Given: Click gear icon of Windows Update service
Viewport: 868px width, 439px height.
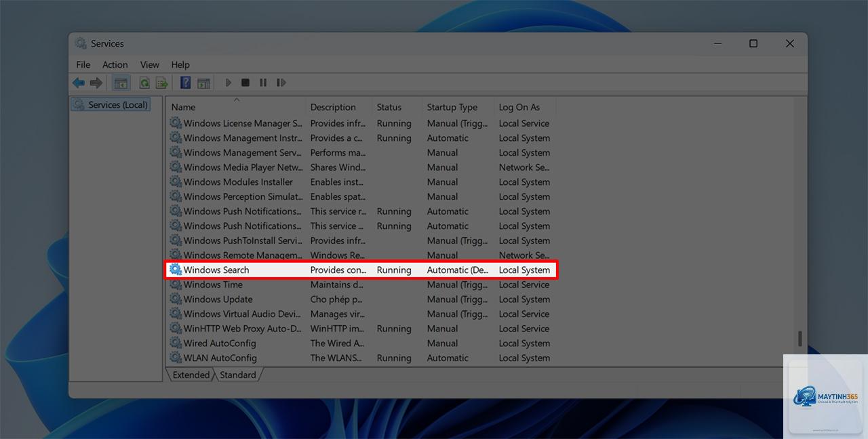Looking at the screenshot, I should click(x=176, y=299).
